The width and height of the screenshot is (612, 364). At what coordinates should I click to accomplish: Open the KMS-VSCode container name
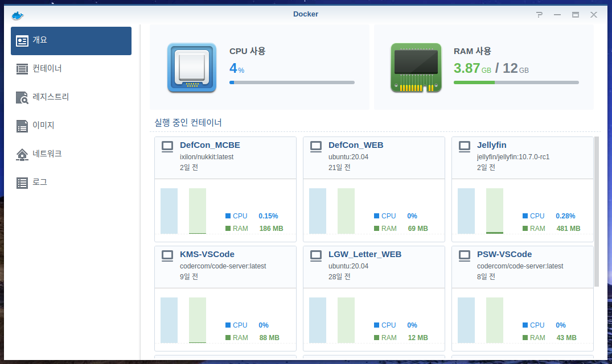[x=207, y=254]
